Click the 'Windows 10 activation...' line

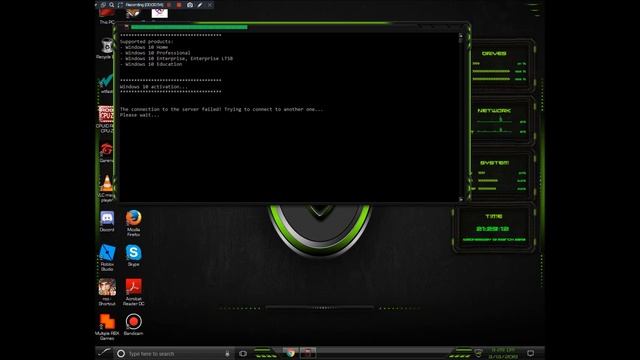tap(154, 87)
